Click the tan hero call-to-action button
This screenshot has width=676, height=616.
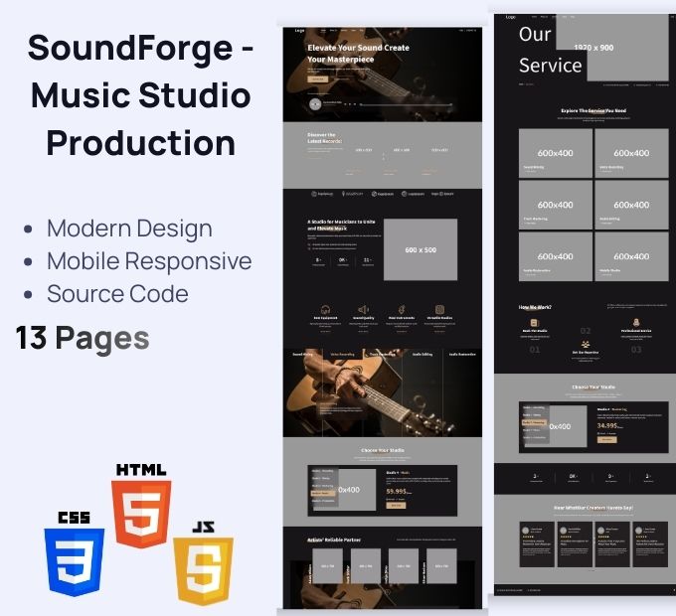click(x=318, y=79)
